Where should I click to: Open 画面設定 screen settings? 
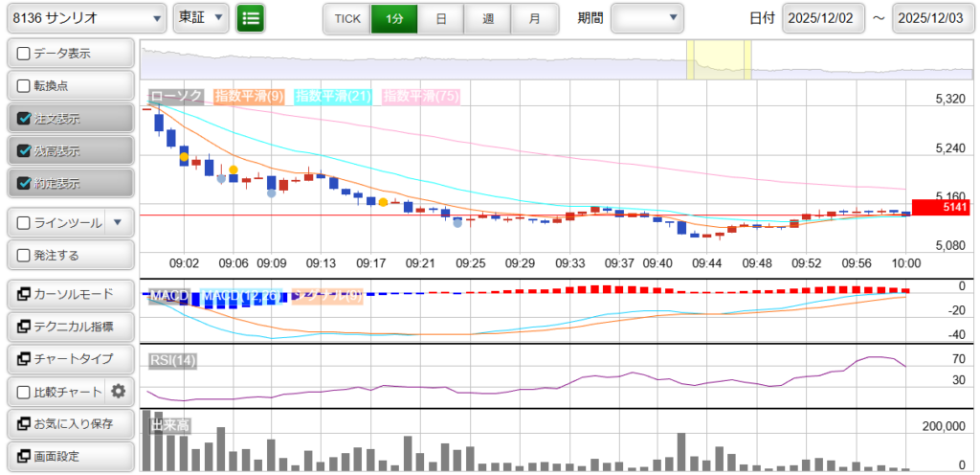point(69,456)
